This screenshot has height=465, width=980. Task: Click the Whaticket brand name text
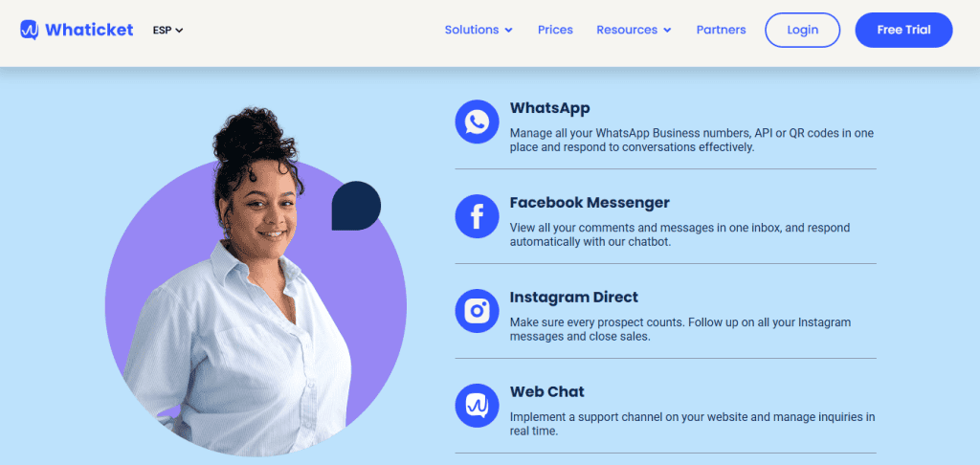point(89,30)
